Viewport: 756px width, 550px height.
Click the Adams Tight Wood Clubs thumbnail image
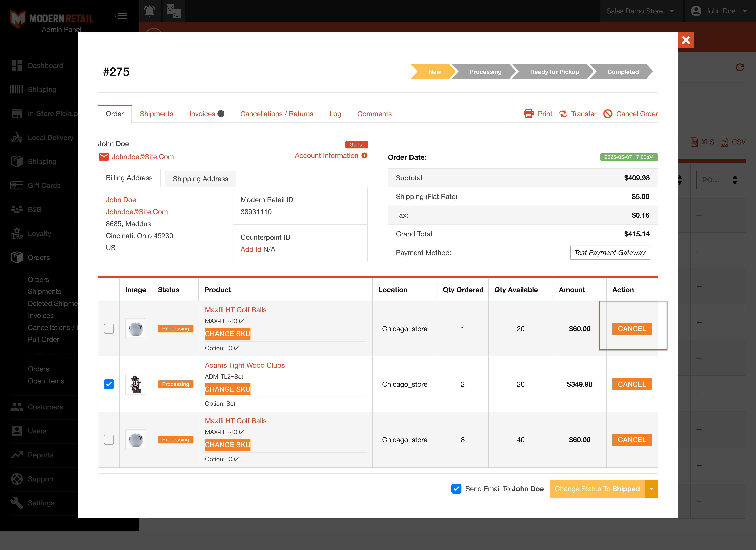click(136, 384)
